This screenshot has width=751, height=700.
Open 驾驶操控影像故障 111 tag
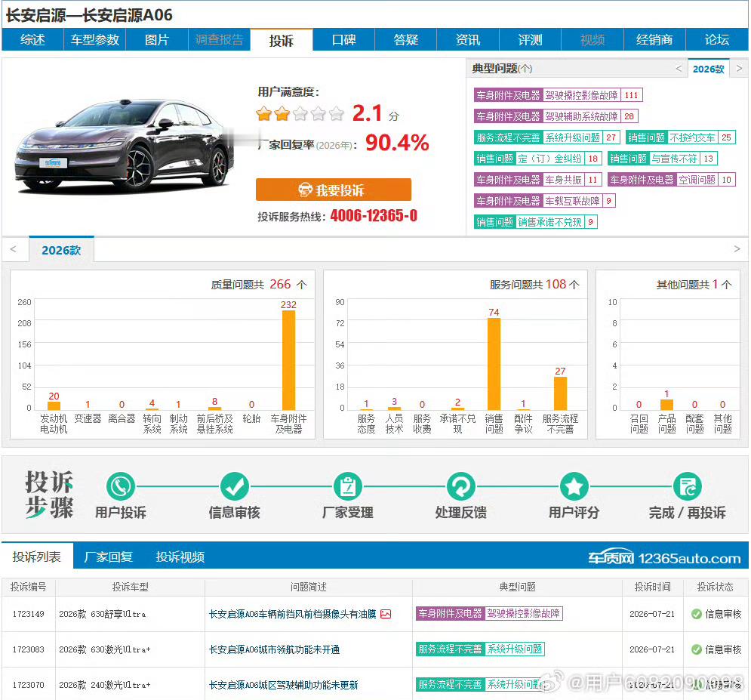point(558,95)
